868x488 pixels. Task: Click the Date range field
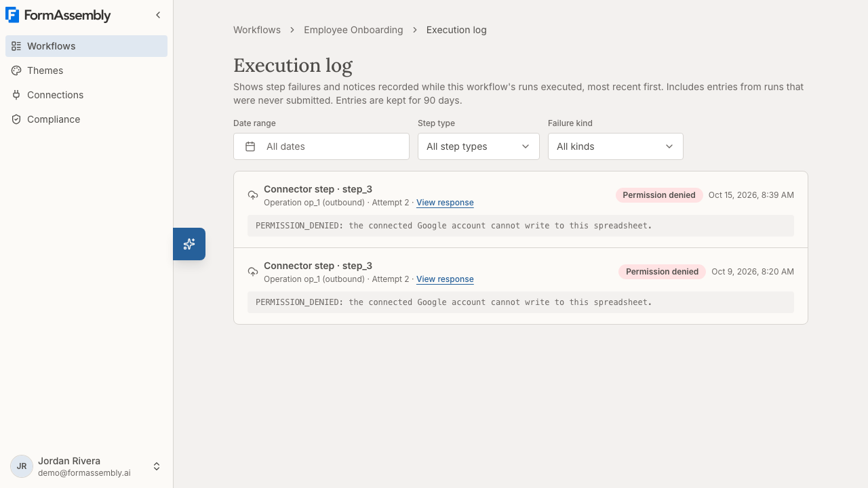pos(321,146)
